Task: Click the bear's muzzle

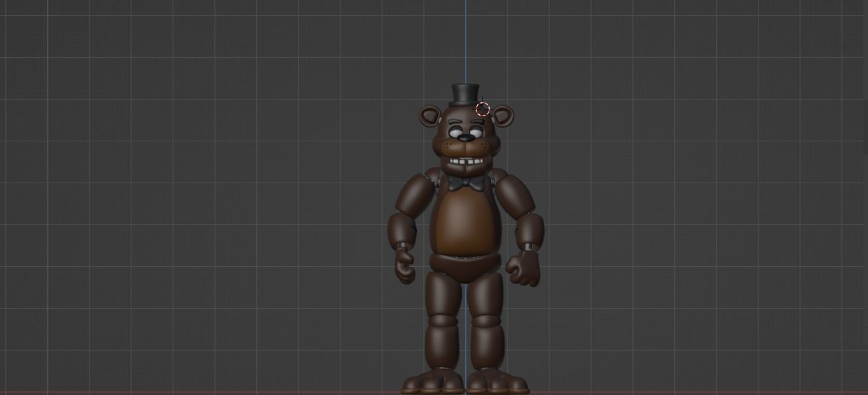Action: 465,147
